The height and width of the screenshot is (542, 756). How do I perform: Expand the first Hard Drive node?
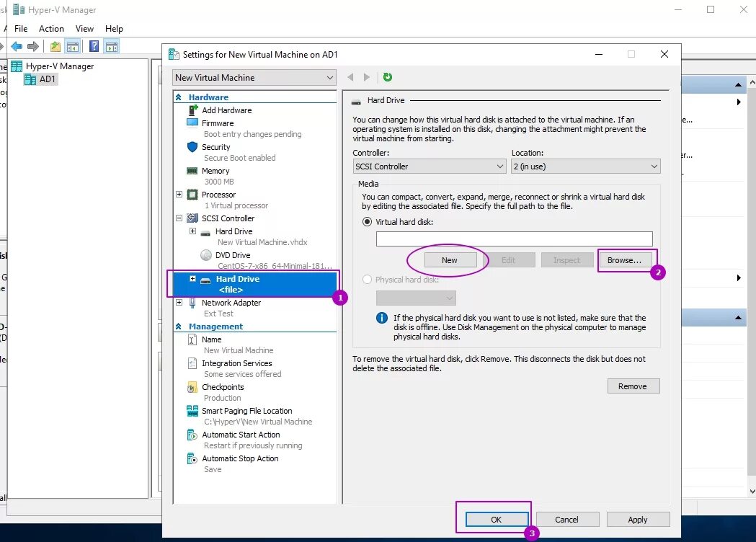192,231
